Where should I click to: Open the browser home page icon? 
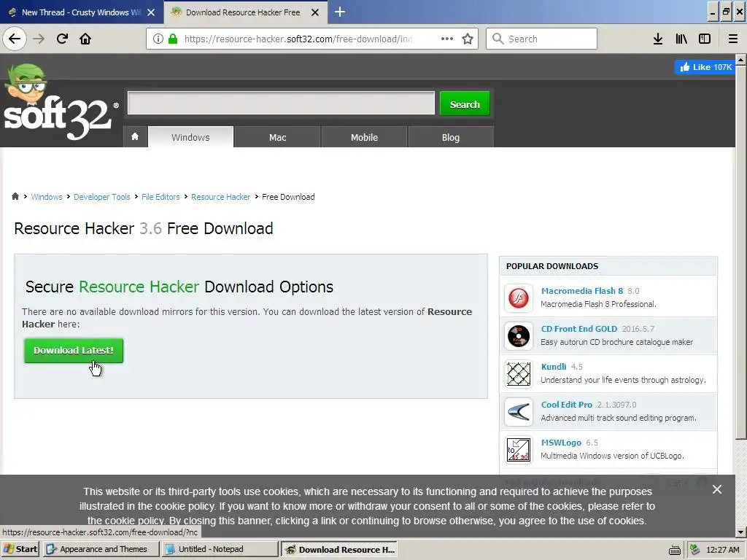pos(85,39)
